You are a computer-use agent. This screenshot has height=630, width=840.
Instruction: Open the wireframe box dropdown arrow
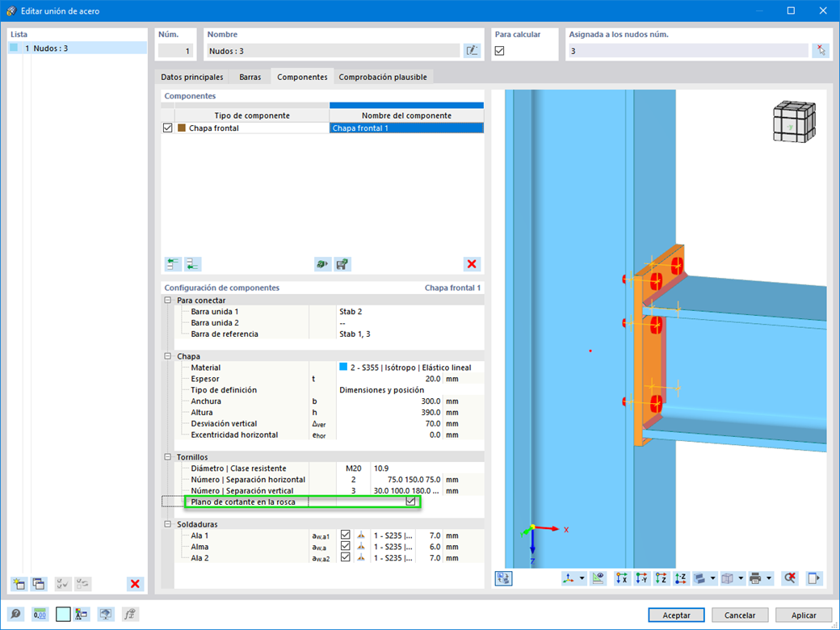(x=741, y=578)
